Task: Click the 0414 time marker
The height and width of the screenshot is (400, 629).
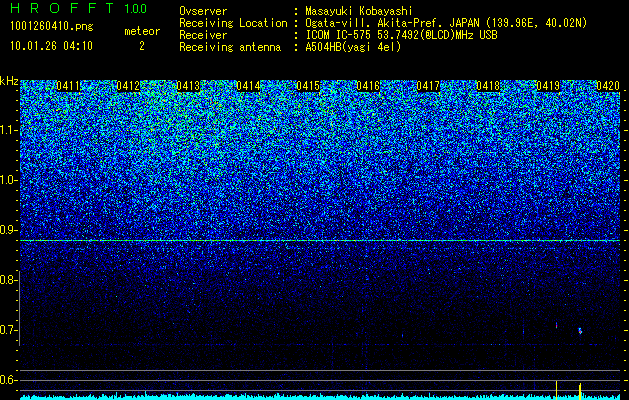Action: tap(248, 86)
